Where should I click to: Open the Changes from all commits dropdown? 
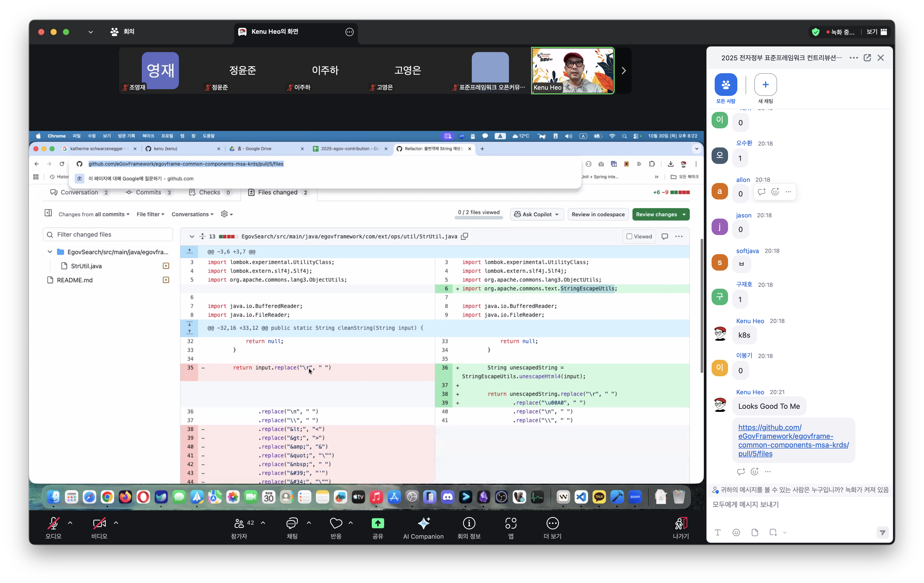click(x=94, y=214)
